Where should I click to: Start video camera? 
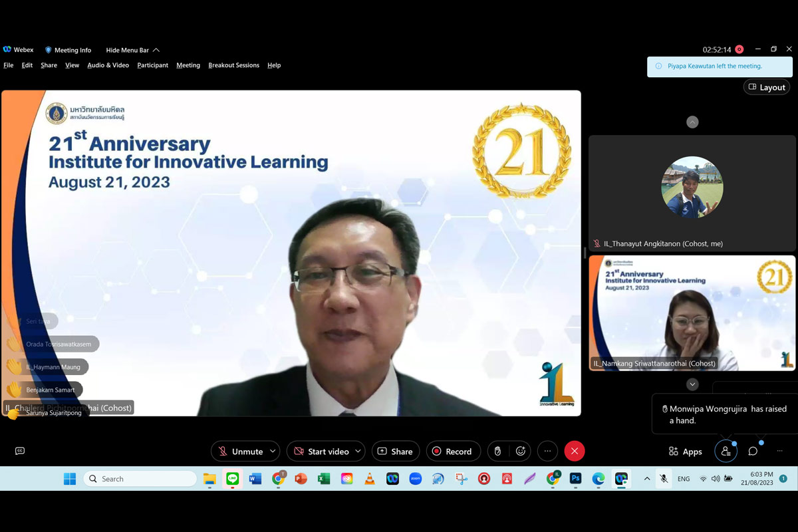tap(321, 452)
